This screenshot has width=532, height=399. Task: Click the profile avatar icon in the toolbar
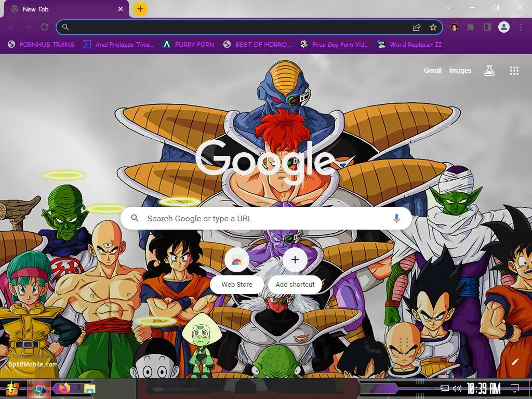click(x=504, y=27)
